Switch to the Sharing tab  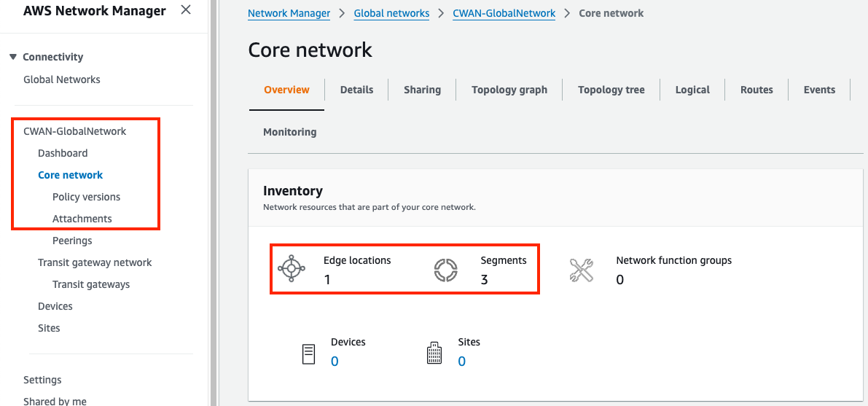pos(423,90)
